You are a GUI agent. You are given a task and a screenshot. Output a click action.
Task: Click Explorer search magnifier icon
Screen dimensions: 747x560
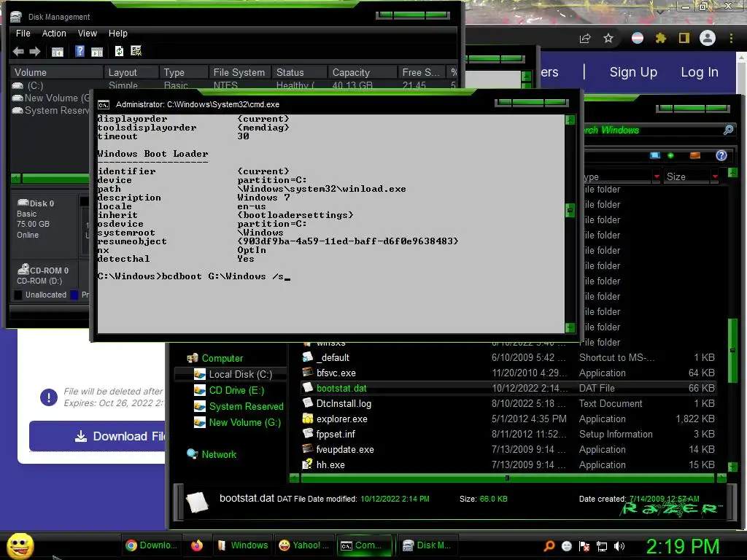728,130
